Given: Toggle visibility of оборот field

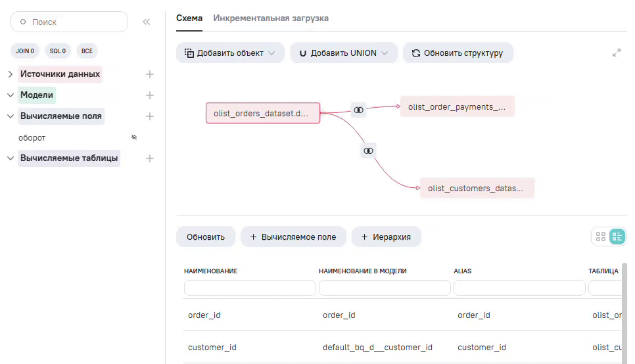Looking at the screenshot, I should 134,138.
